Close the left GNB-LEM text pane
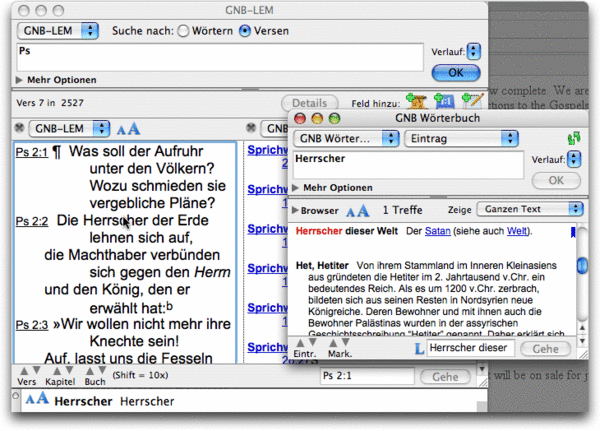This screenshot has width=600, height=431. (19, 128)
